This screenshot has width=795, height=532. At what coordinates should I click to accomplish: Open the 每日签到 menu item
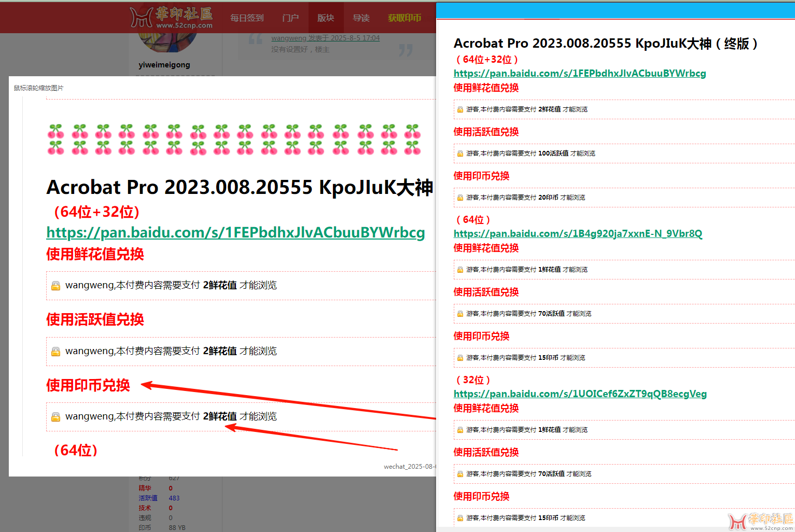point(247,18)
